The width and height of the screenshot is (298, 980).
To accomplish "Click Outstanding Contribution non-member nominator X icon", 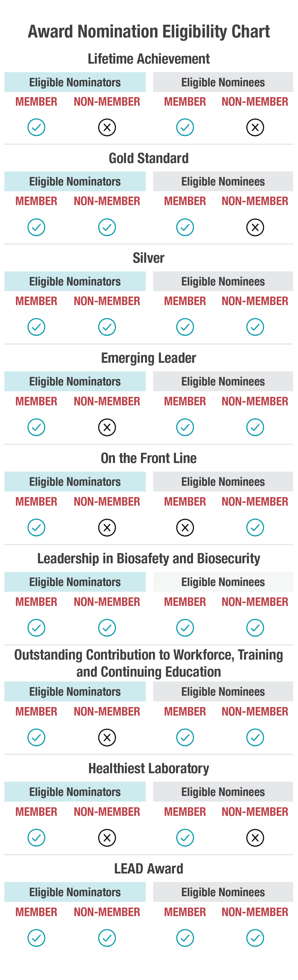I will coord(107,737).
